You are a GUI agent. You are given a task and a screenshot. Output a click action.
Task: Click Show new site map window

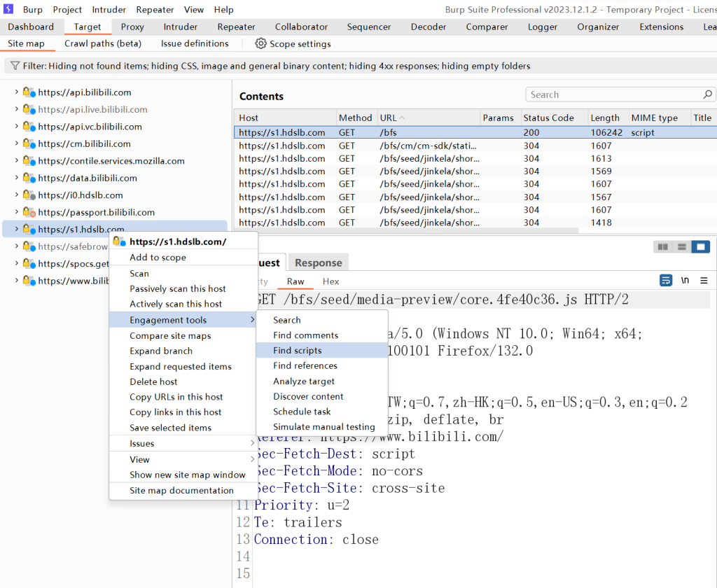[183, 475]
